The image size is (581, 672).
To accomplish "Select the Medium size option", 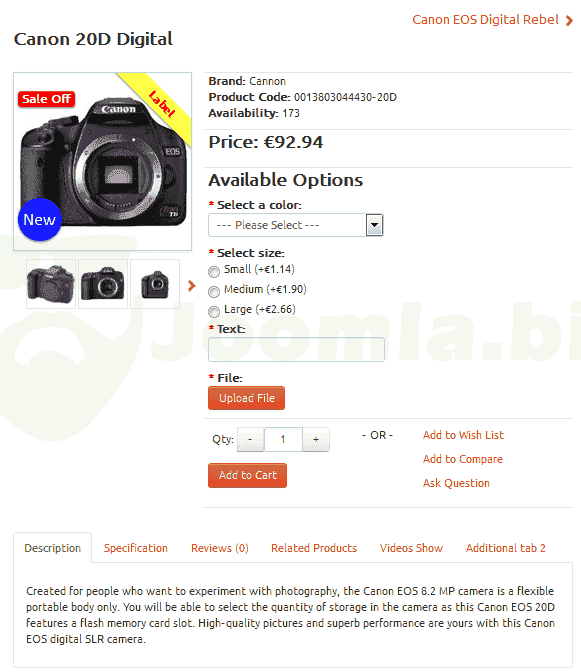I will pos(214,291).
